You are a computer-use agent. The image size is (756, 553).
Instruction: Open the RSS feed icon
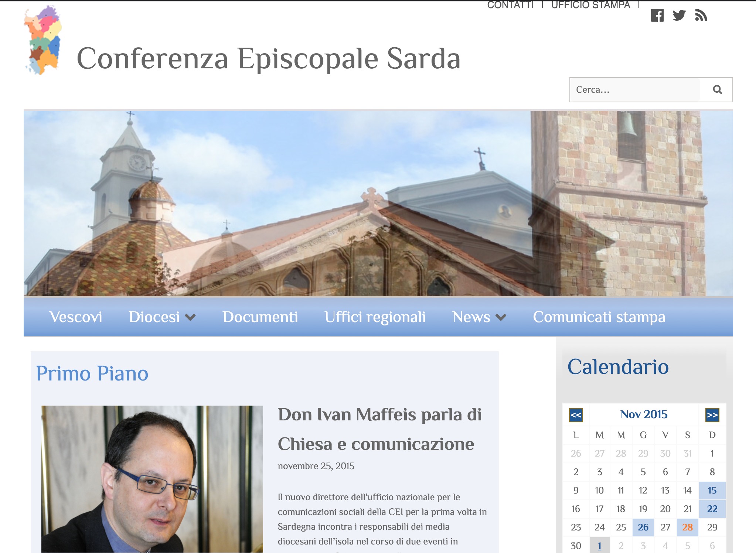click(701, 16)
